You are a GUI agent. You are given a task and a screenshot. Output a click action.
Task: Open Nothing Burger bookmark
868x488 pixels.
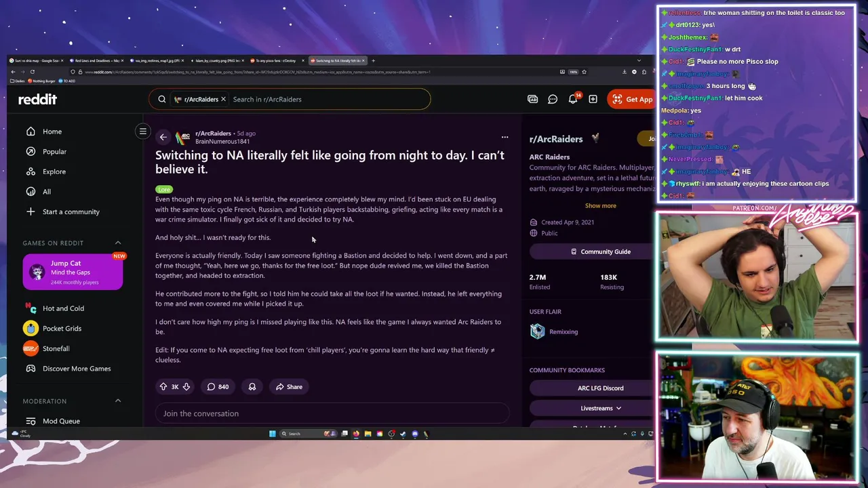(41, 81)
